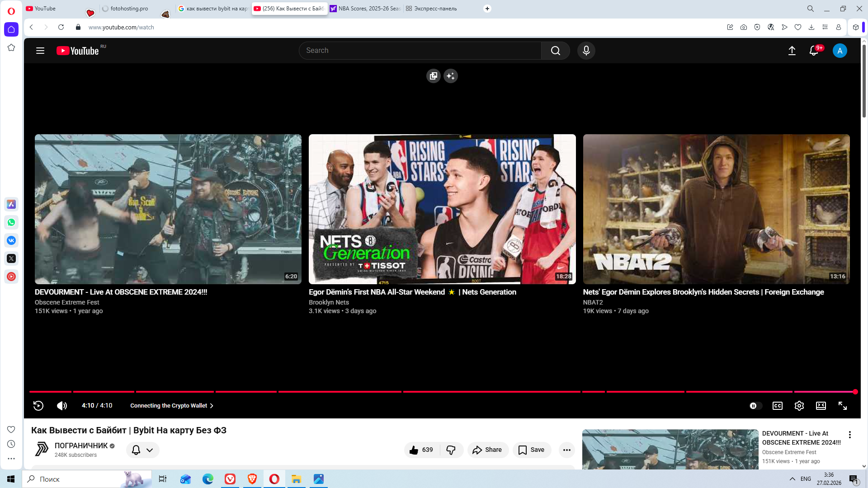Image resolution: width=868 pixels, height=488 pixels.
Task: Click the voice search microphone icon
Action: coord(586,51)
